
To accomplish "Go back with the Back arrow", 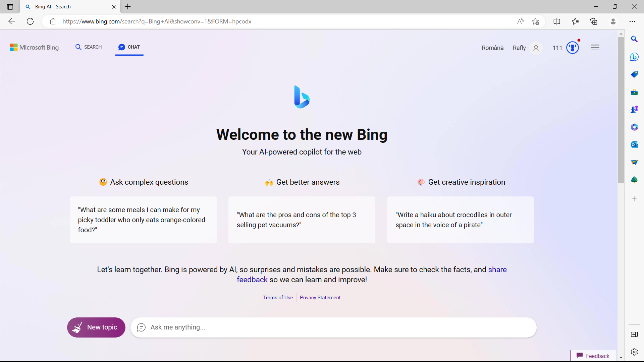I will tap(12, 21).
